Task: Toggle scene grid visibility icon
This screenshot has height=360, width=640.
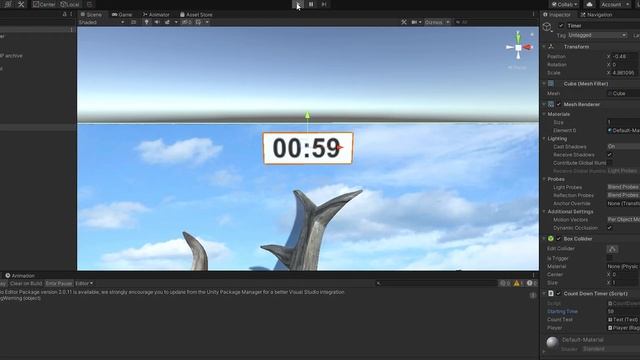Action: 198,22
